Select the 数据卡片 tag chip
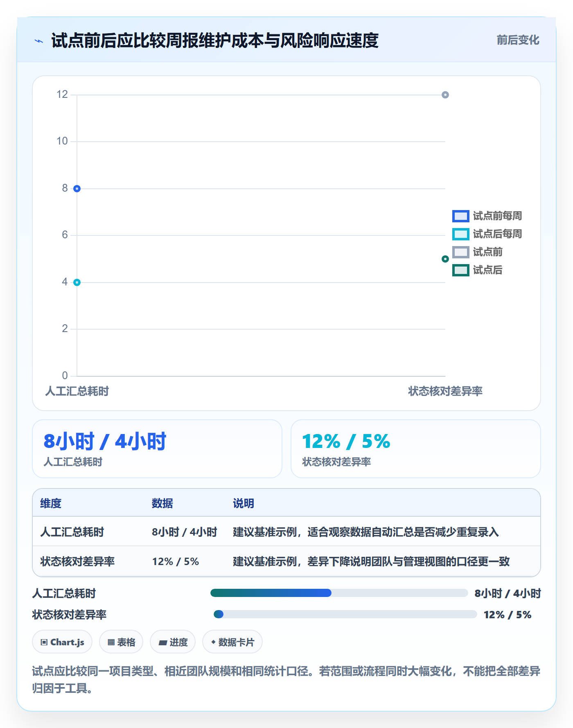The width and height of the screenshot is (573, 728). 232,642
